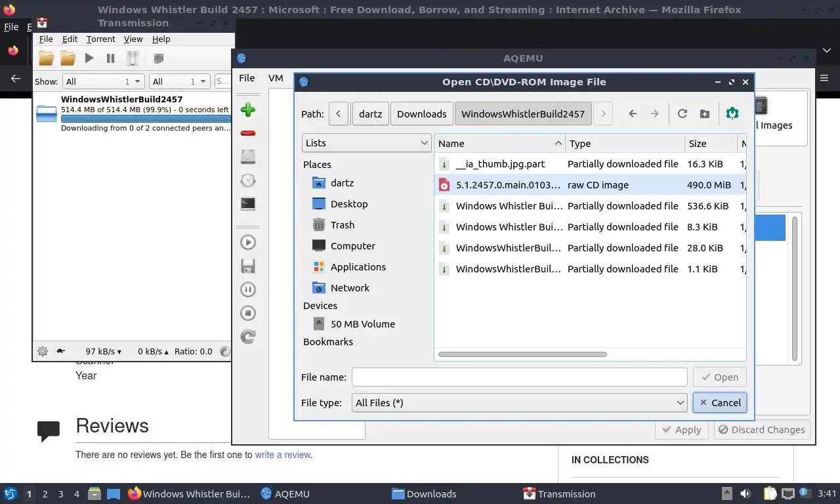This screenshot has width=840, height=504.
Task: Click the path bar's left chevron
Action: coord(339,114)
